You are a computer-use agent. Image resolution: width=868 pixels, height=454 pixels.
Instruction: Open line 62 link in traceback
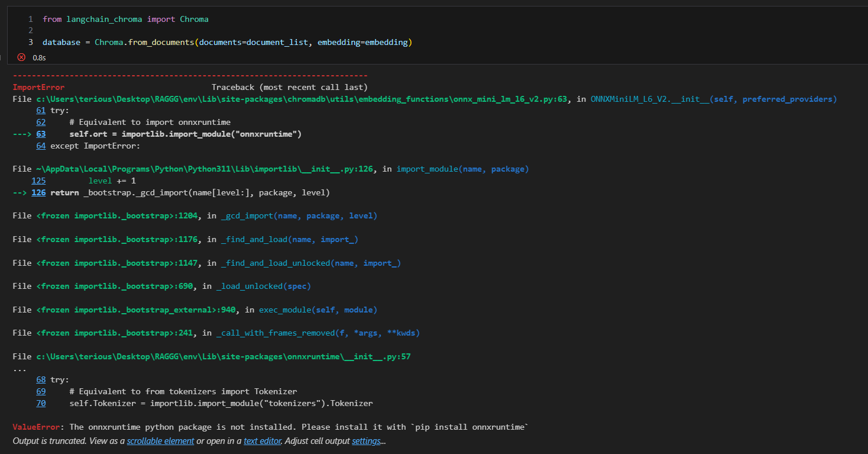click(41, 123)
